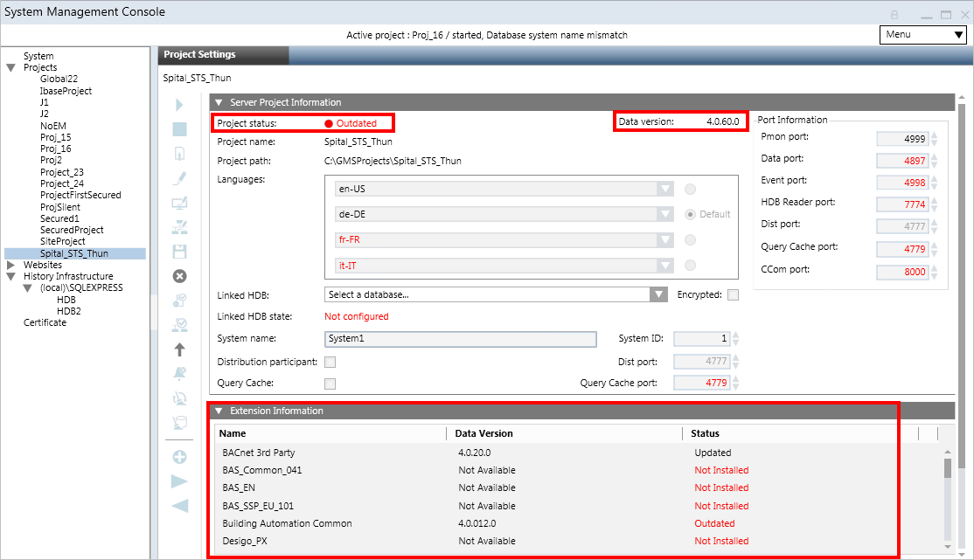This screenshot has width=974, height=560.
Task: Click the plus circle add icon
Action: 179,457
